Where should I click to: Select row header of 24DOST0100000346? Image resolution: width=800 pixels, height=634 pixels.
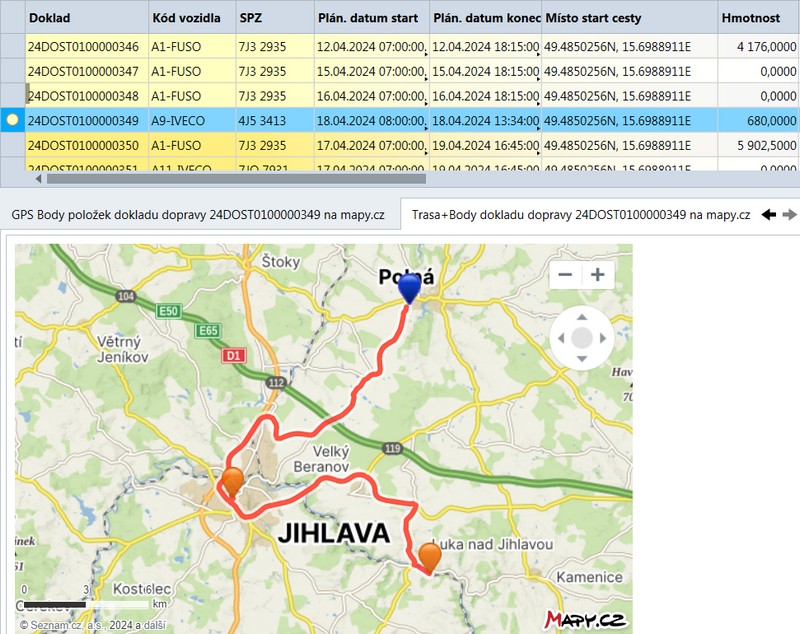tap(12, 46)
